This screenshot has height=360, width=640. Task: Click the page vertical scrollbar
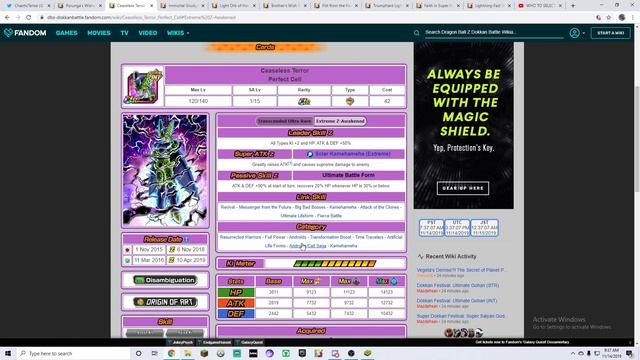(637, 139)
